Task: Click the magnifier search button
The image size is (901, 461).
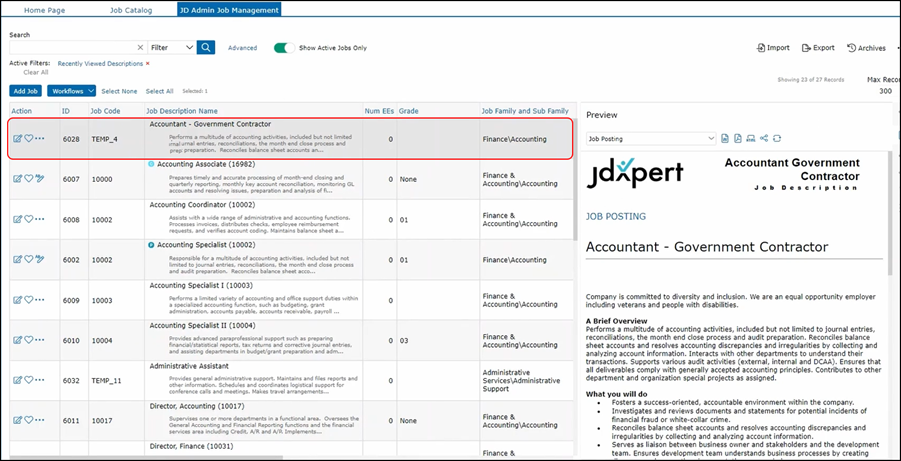Action: pyautogui.click(x=206, y=47)
